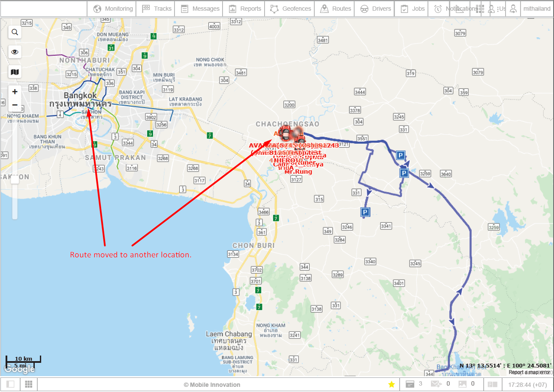
Task: Click the parking marker south of route 331
Action: pyautogui.click(x=365, y=212)
